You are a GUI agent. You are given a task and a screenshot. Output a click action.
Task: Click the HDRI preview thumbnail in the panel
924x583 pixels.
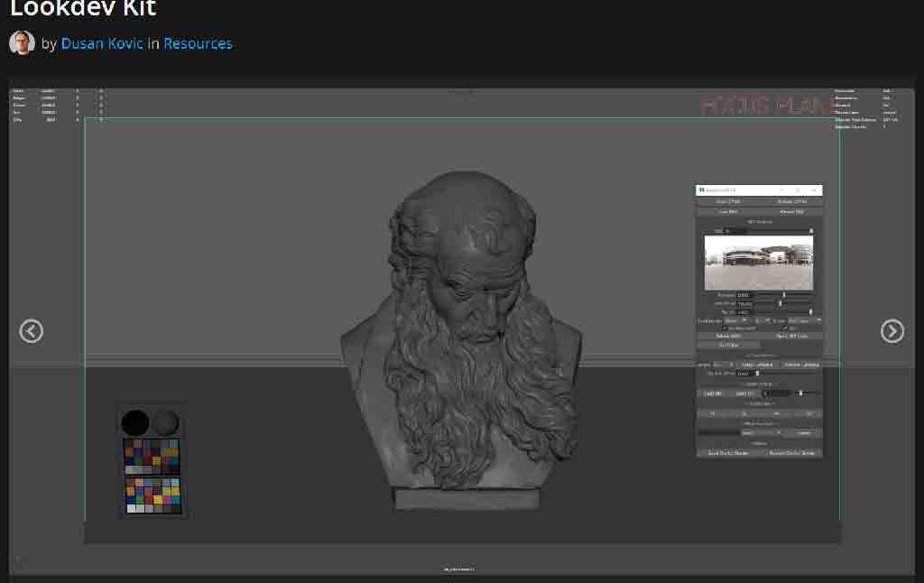pyautogui.click(x=760, y=263)
